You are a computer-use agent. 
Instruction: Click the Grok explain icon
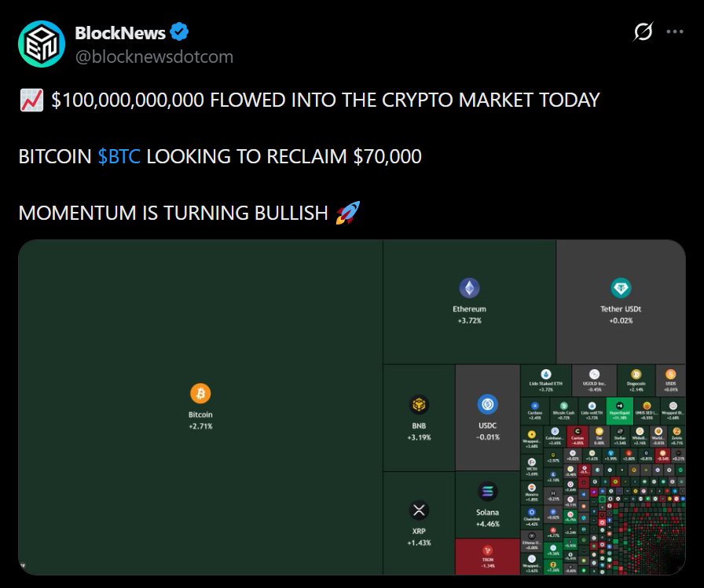point(643,33)
